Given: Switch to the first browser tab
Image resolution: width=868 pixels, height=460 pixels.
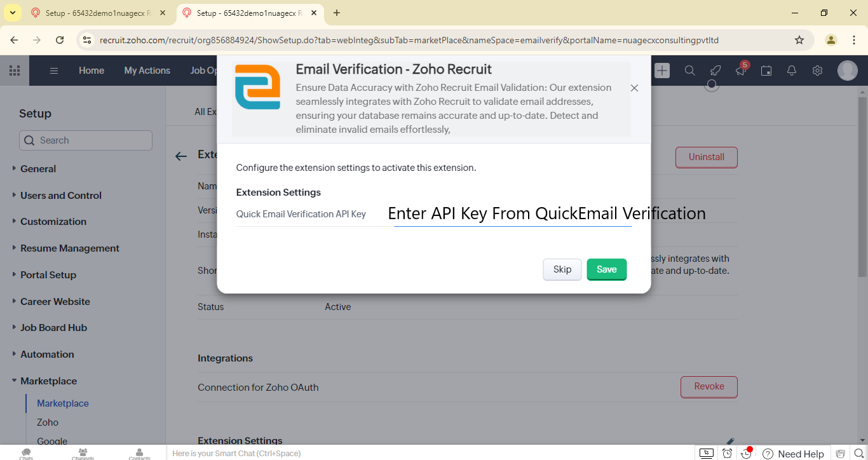Looking at the screenshot, I should click(x=99, y=13).
